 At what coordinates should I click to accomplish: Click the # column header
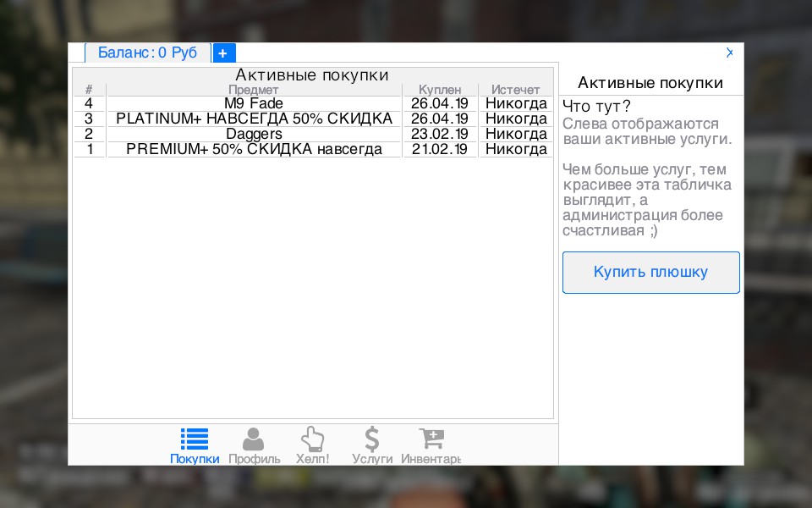(89, 90)
